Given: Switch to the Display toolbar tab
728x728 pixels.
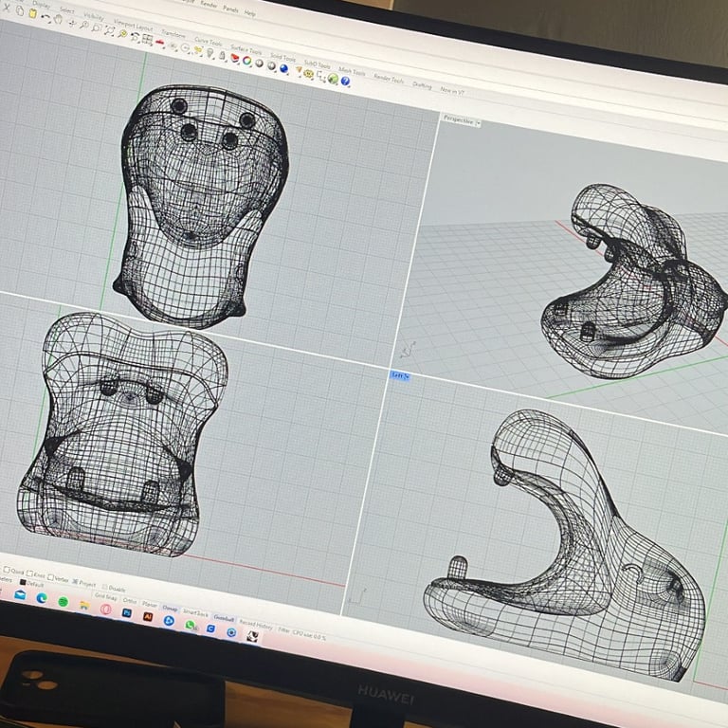Looking at the screenshot, I should 41,5.
